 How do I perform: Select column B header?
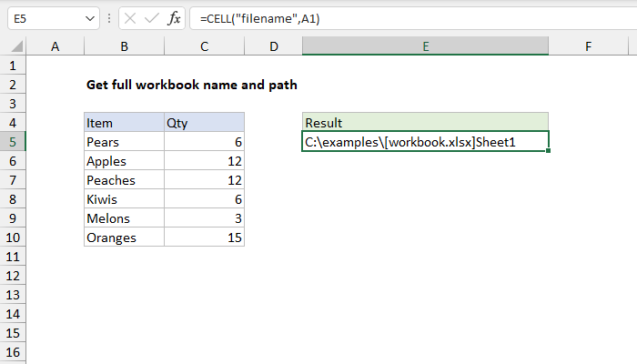125,46
